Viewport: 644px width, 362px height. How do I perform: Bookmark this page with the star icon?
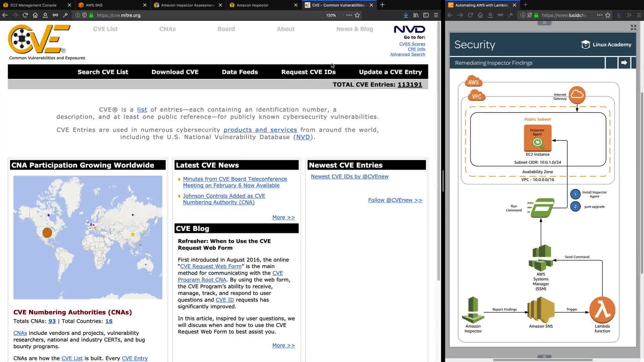(x=357, y=15)
